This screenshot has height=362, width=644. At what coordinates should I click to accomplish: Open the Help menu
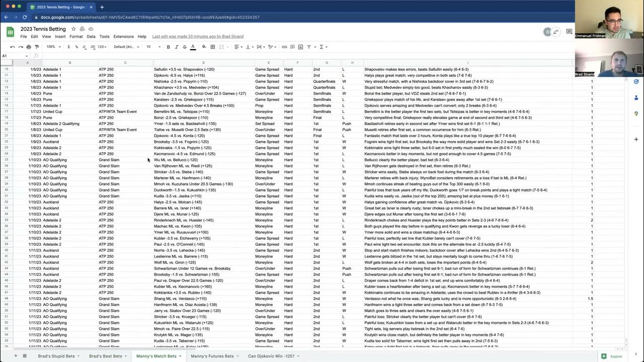point(142,37)
